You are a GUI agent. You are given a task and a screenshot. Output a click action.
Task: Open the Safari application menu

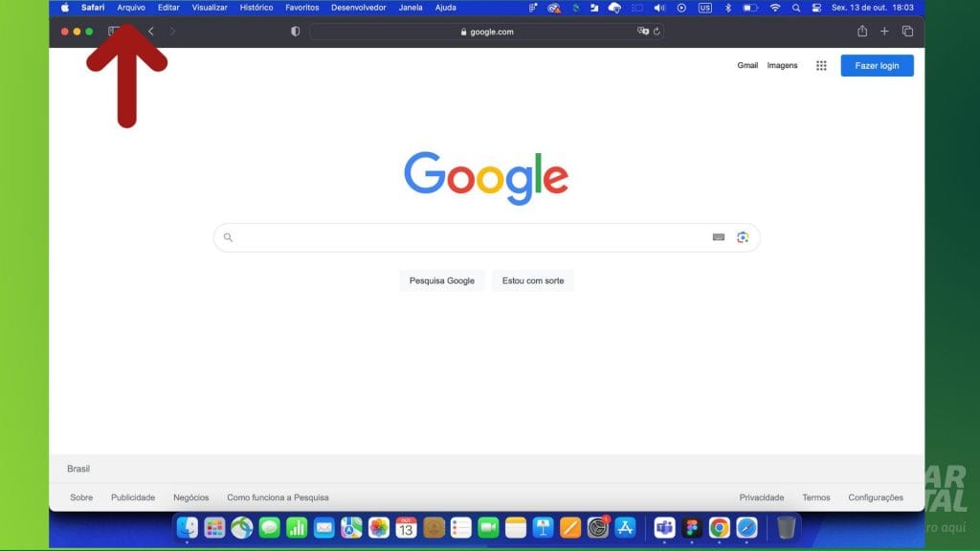pos(93,8)
